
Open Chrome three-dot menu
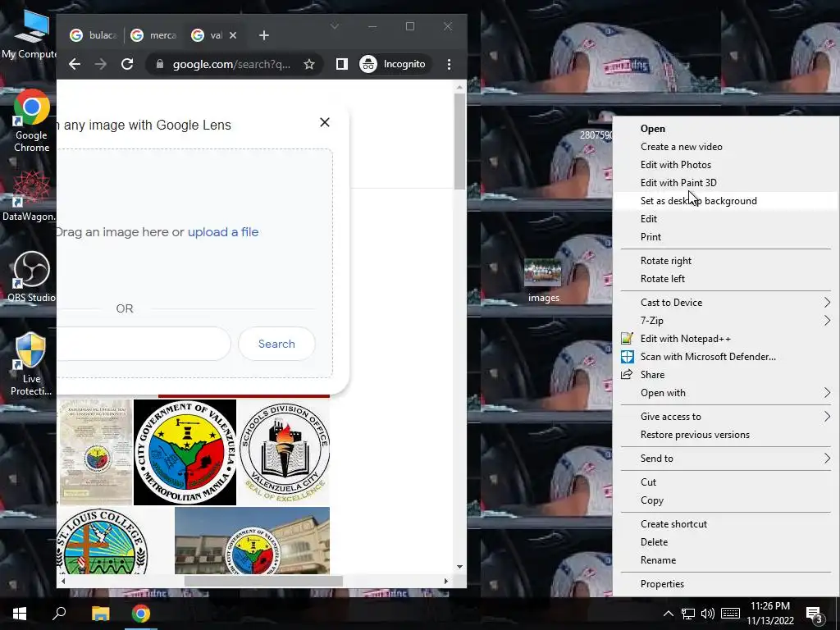pos(449,64)
